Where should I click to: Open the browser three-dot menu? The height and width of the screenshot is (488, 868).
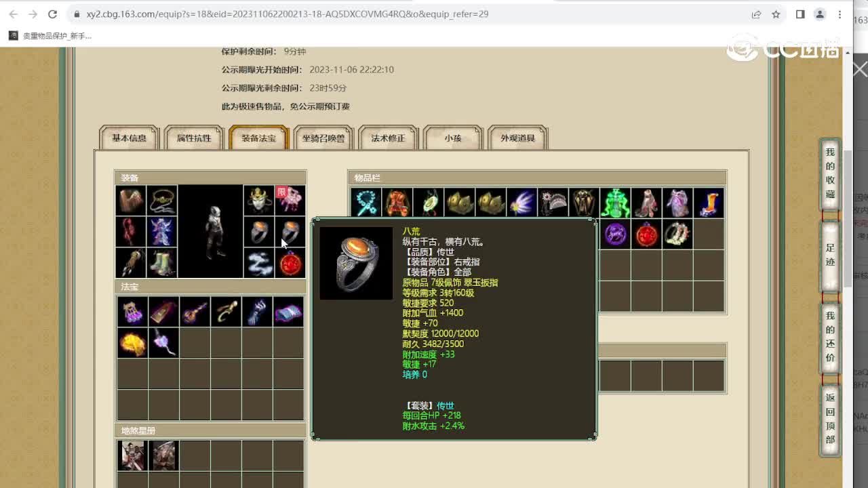840,14
